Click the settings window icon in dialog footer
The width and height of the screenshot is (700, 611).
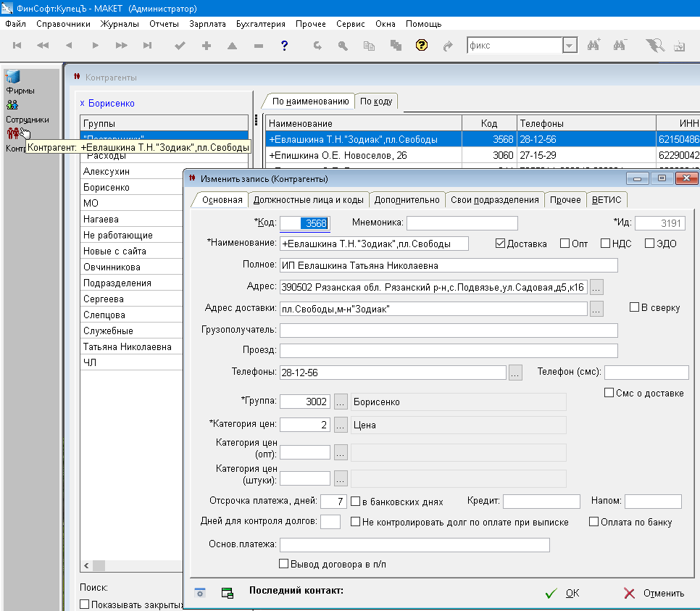(200, 593)
